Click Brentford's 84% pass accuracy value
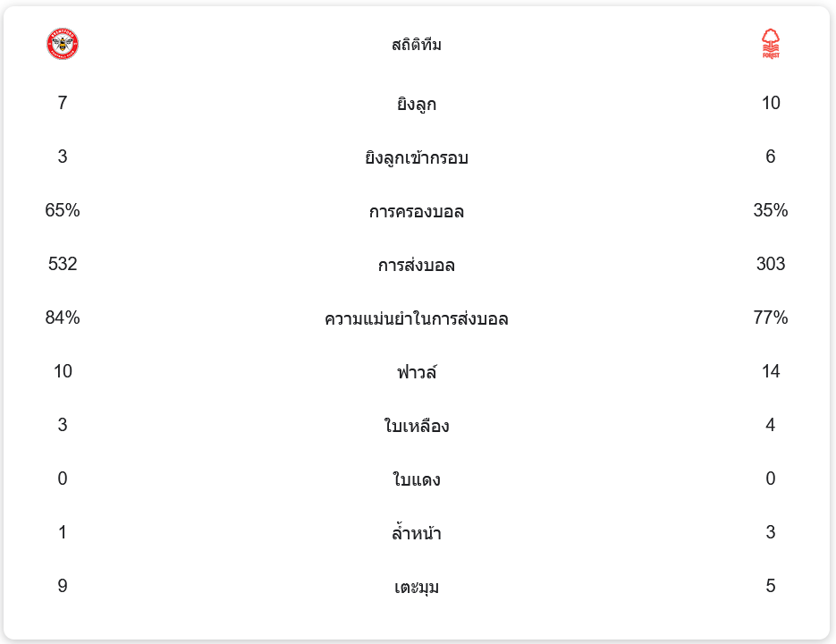 click(63, 318)
